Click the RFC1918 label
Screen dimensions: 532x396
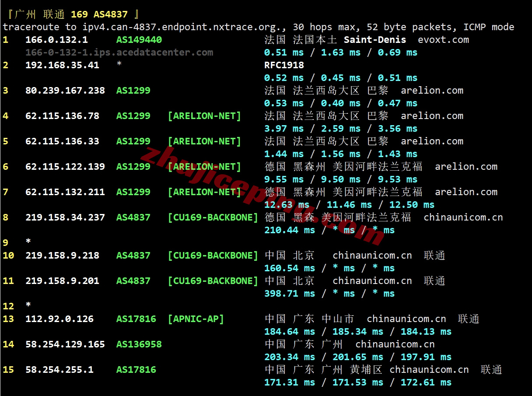[x=284, y=65]
